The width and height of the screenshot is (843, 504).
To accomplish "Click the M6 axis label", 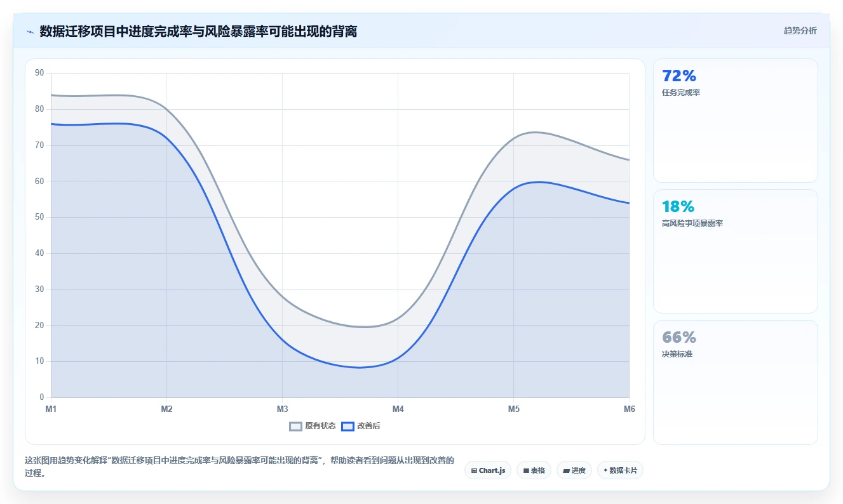I will pyautogui.click(x=629, y=409).
